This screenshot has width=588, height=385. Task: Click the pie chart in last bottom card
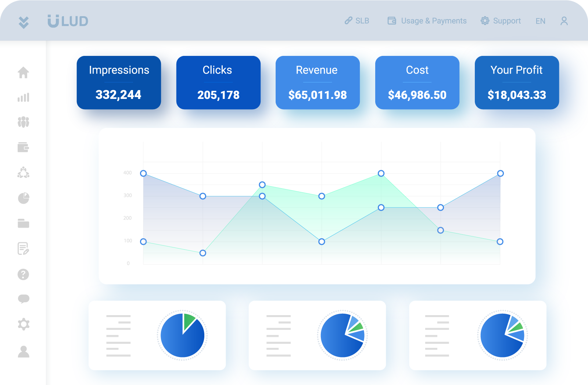coord(503,335)
